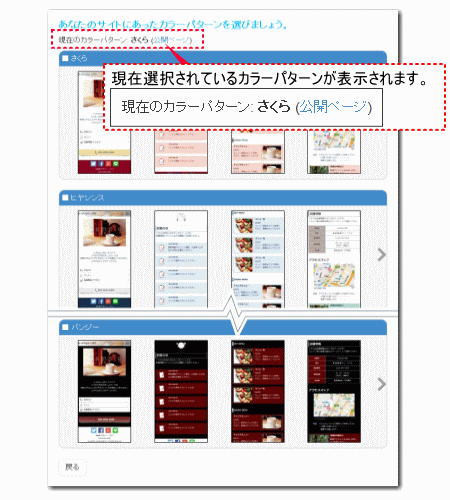Show next パンジー previews with right chevron
450x500 pixels.
click(382, 384)
